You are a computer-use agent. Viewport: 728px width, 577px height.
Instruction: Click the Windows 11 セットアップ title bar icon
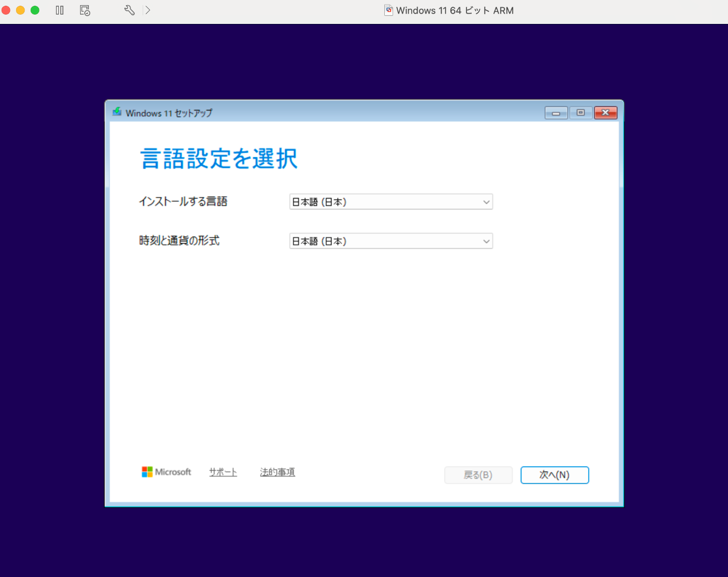click(118, 112)
